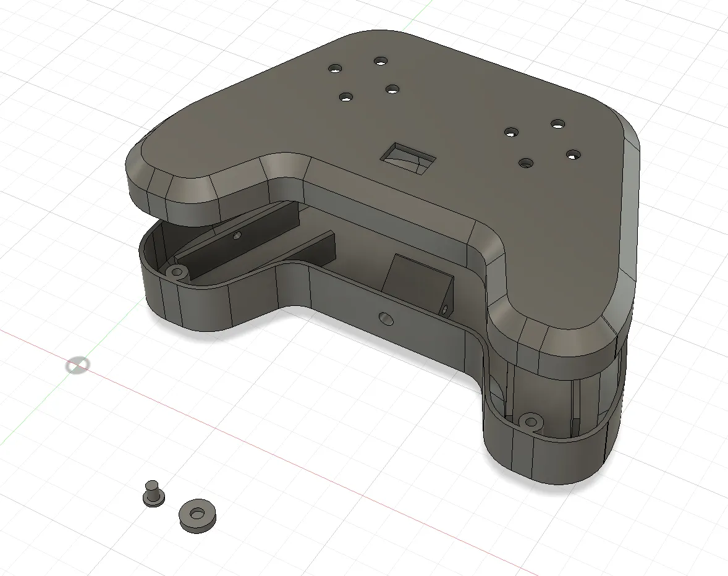Click the hole in the long internal rail
Image resolution: width=728 pixels, height=576 pixels.
[237, 235]
